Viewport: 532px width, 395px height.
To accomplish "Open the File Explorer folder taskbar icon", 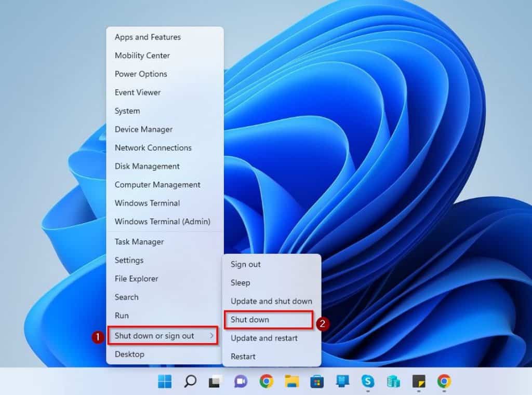I will [292, 382].
